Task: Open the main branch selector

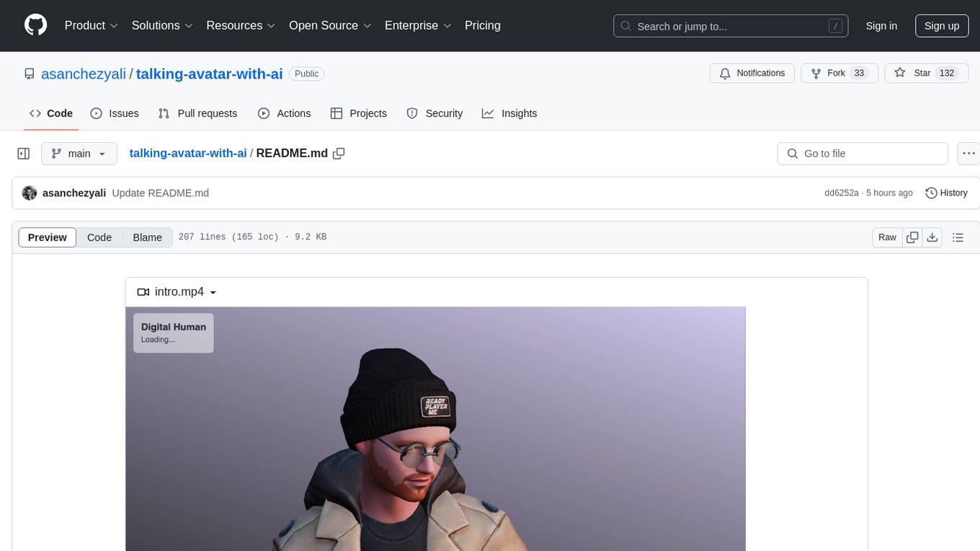Action: [x=79, y=154]
